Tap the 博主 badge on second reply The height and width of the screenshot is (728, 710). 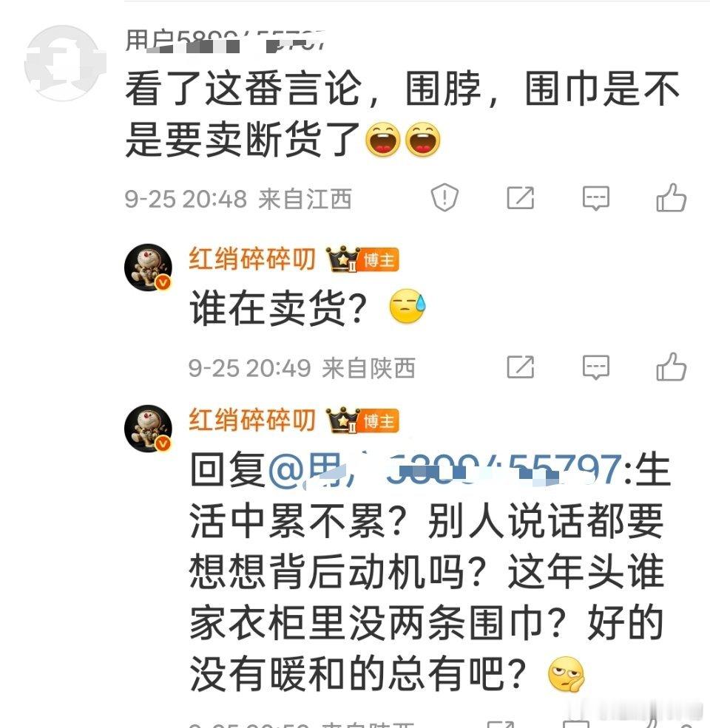point(379,421)
